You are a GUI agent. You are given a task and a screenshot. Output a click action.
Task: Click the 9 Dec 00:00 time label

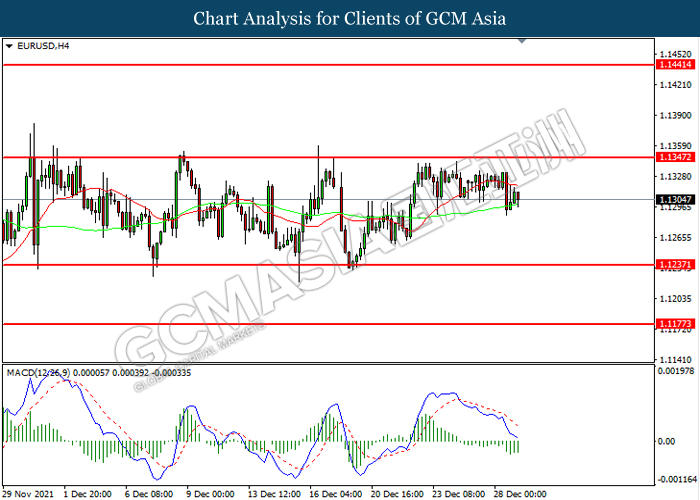click(210, 494)
